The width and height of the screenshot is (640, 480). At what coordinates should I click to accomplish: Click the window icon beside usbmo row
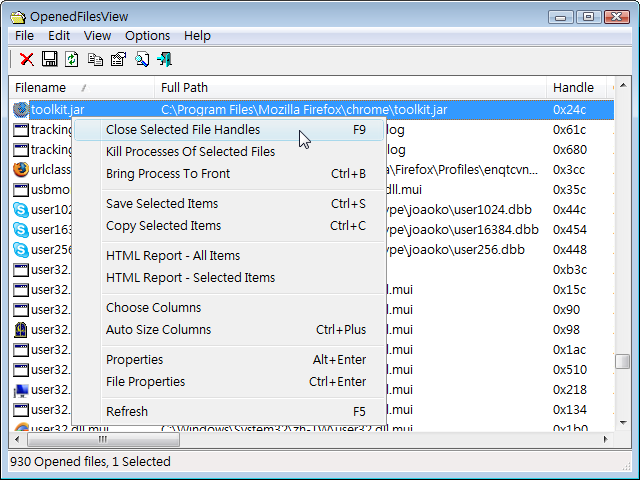coord(21,189)
